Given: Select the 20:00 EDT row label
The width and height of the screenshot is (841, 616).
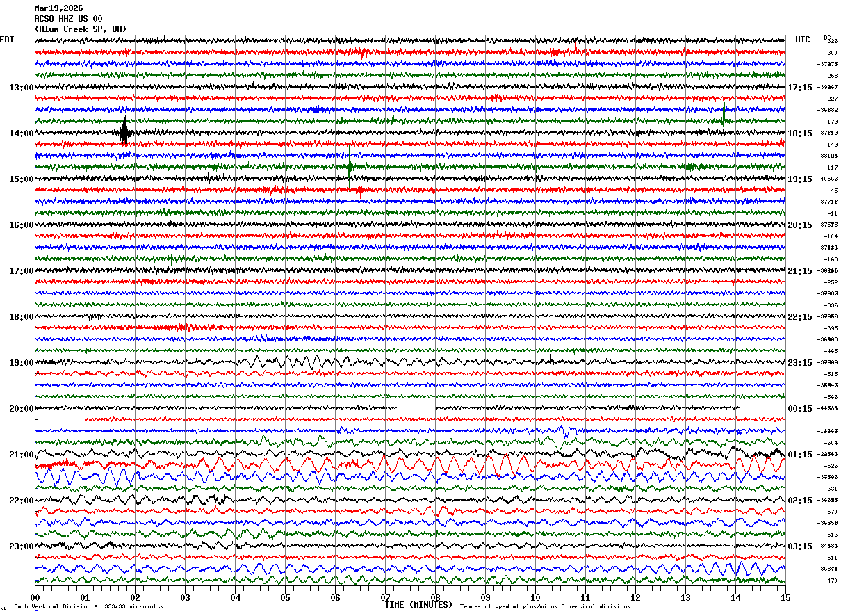Looking at the screenshot, I should (22, 409).
